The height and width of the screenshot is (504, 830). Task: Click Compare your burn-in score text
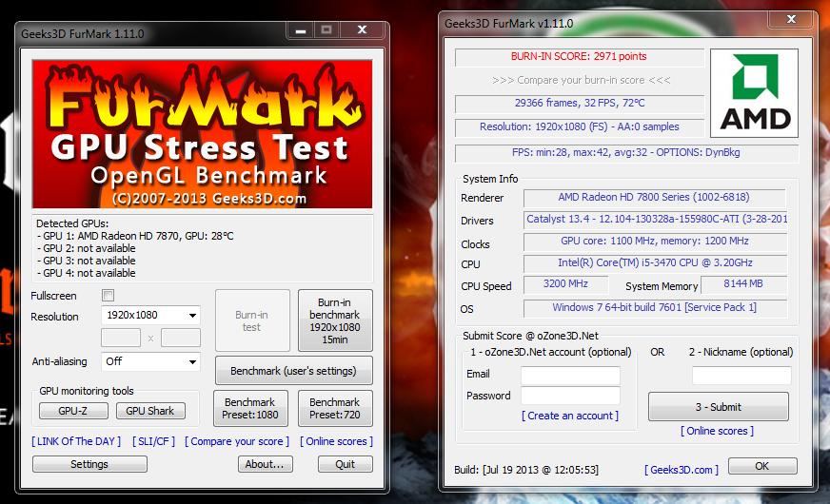click(581, 80)
